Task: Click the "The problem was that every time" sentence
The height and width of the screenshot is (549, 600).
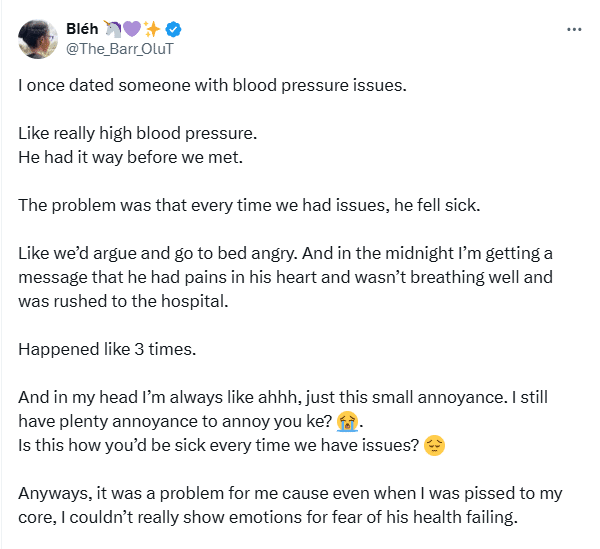Action: (247, 205)
